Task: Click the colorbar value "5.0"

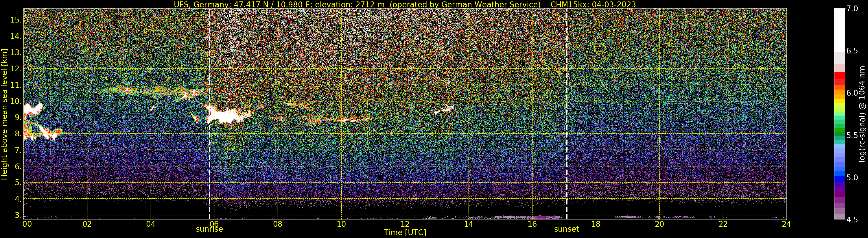Action: coord(852,177)
